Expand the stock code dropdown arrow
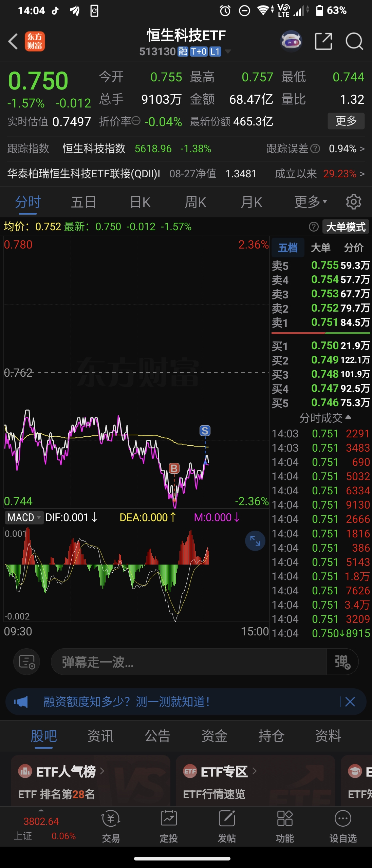 click(x=228, y=52)
